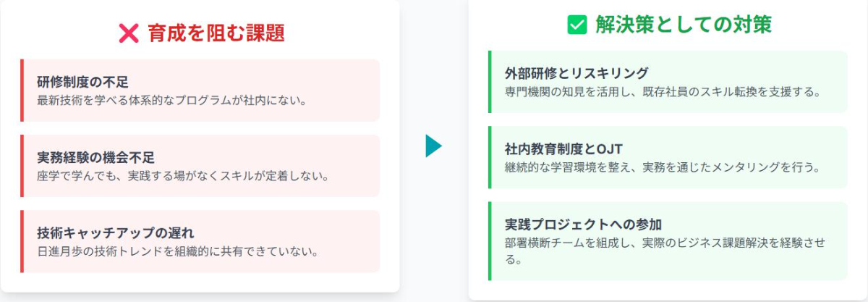Open the 外部研修とリスキリング card
The image size is (868, 302).
pos(668,81)
